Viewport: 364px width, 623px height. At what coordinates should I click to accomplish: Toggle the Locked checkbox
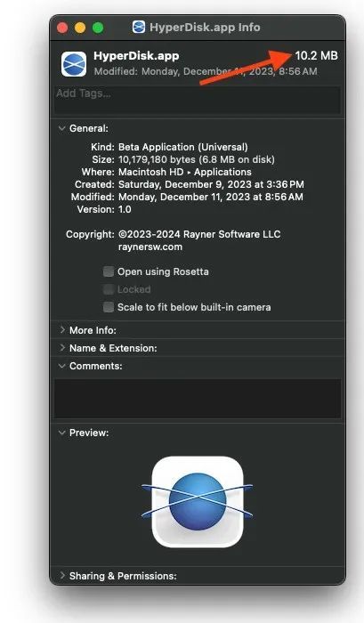click(x=108, y=289)
